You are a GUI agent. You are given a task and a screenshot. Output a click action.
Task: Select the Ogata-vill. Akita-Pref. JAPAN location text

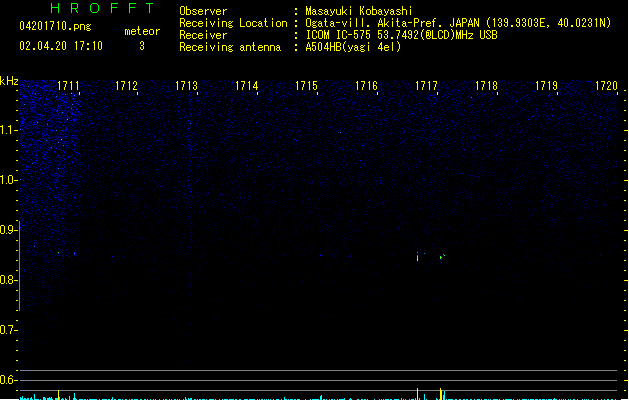458,23
